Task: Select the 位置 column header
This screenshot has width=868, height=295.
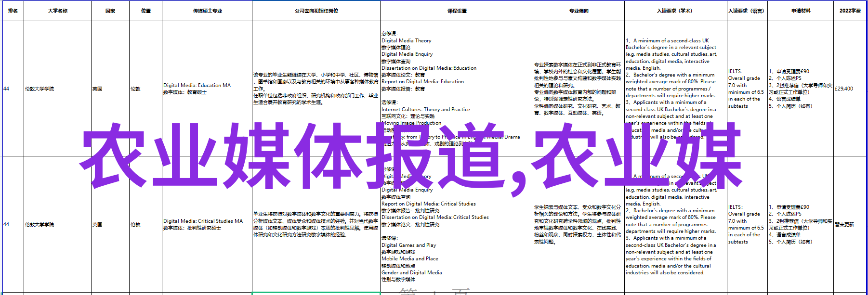Action: pos(146,11)
